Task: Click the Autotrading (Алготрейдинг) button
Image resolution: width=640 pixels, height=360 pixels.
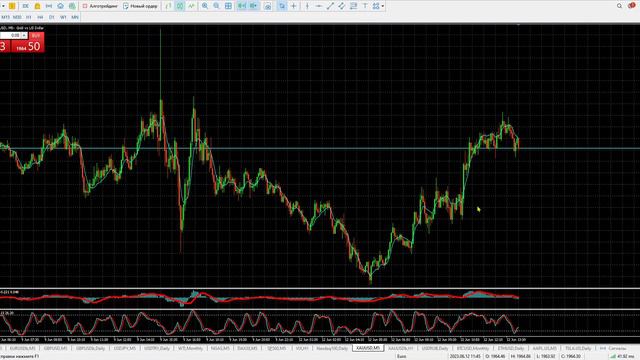Action: (100, 6)
